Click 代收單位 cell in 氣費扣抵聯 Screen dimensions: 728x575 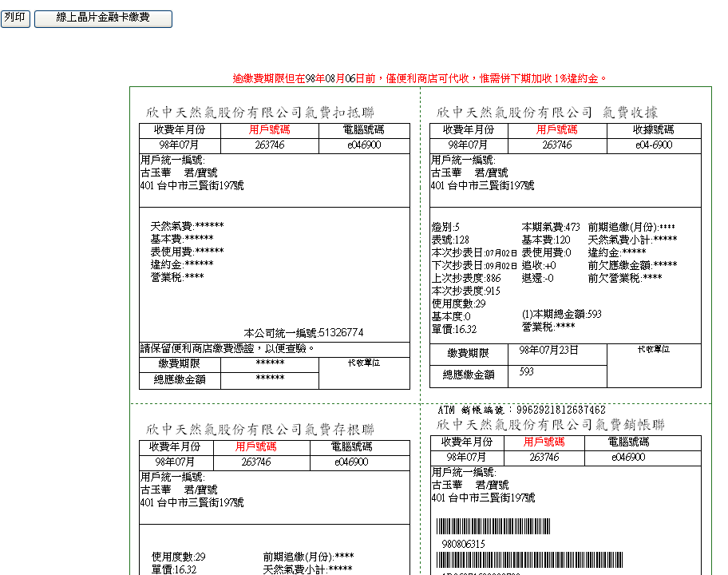coord(363,363)
